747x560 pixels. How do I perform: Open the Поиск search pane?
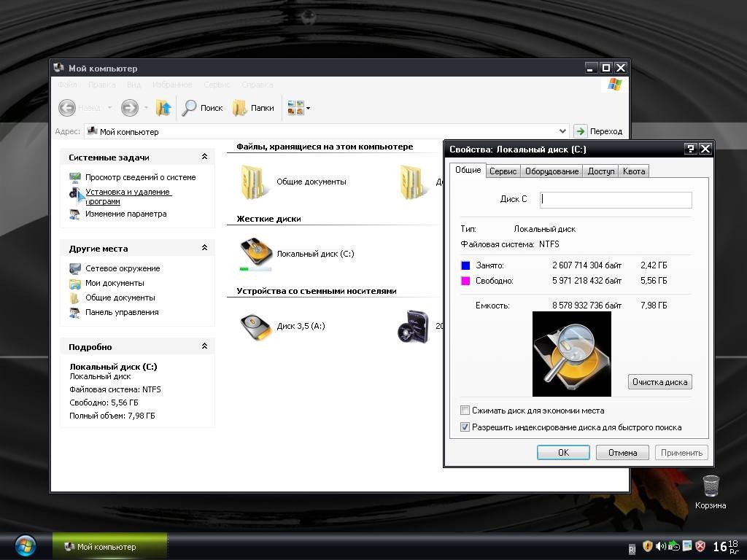point(203,108)
